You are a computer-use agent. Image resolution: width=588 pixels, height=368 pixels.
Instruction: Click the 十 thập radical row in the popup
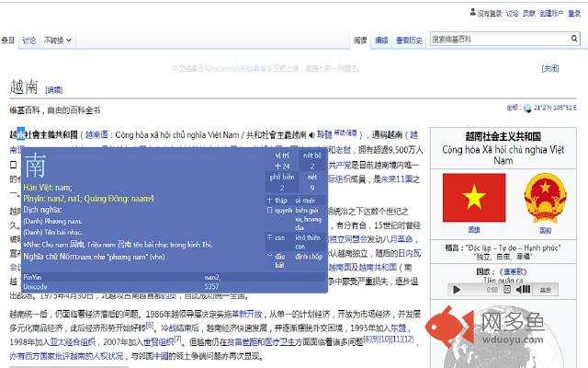coord(294,201)
